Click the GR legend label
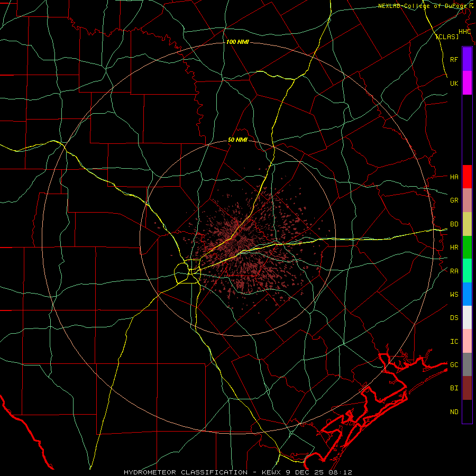The height and width of the screenshot is (476, 476). point(454,200)
